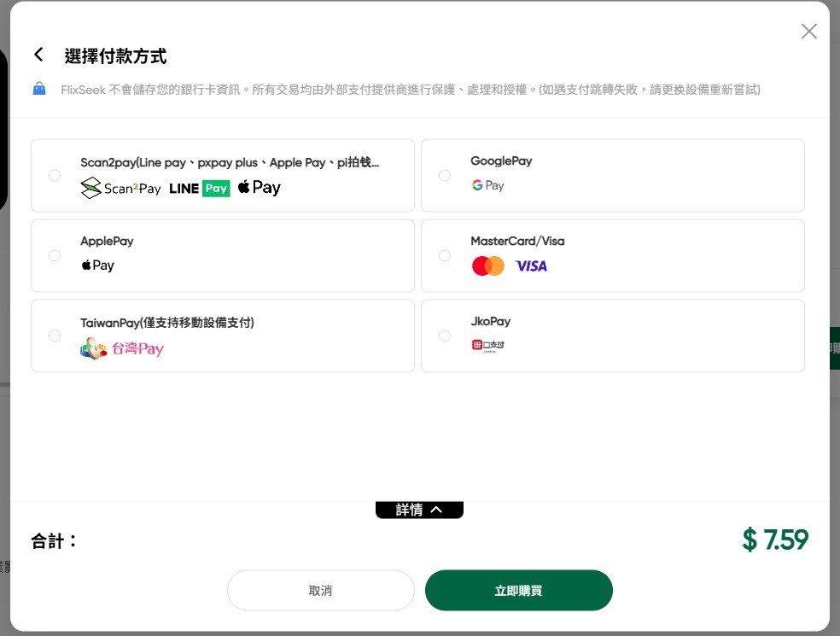This screenshot has height=636, width=840.
Task: Click the 選擇付款方式 heading
Action: pos(115,55)
